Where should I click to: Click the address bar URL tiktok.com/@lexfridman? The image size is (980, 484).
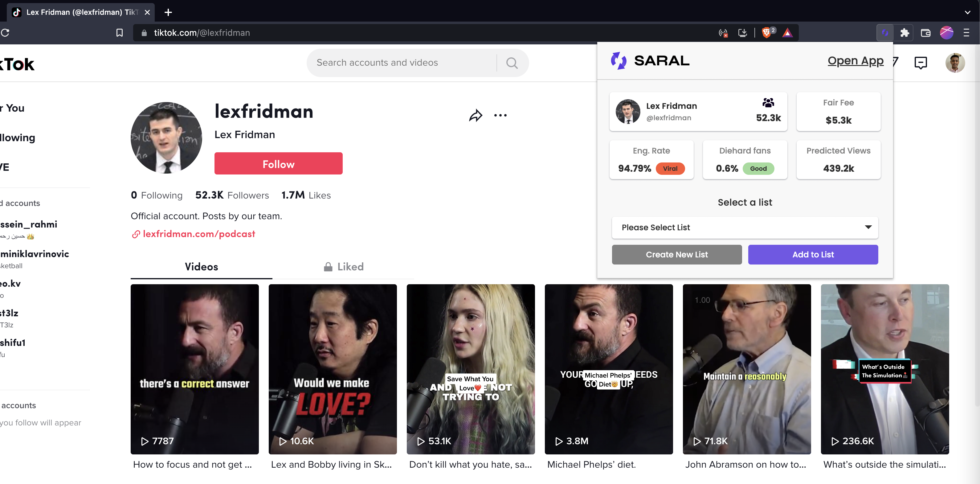202,33
